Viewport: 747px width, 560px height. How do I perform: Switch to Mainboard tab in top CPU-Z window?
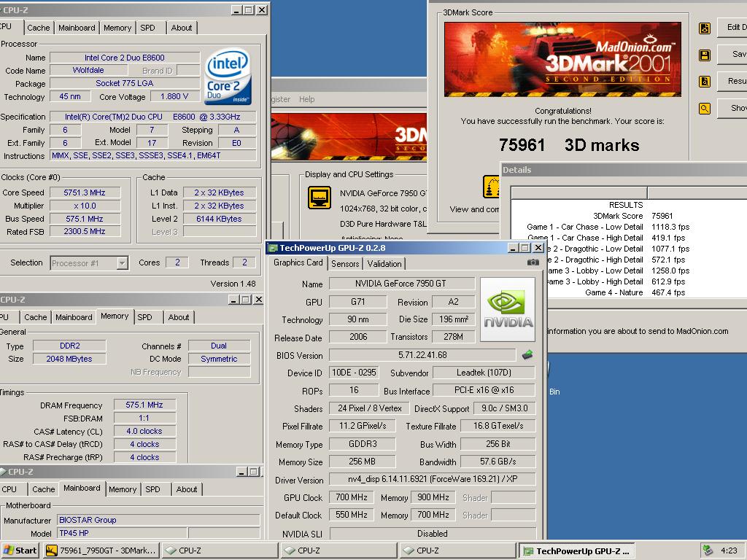tap(77, 28)
